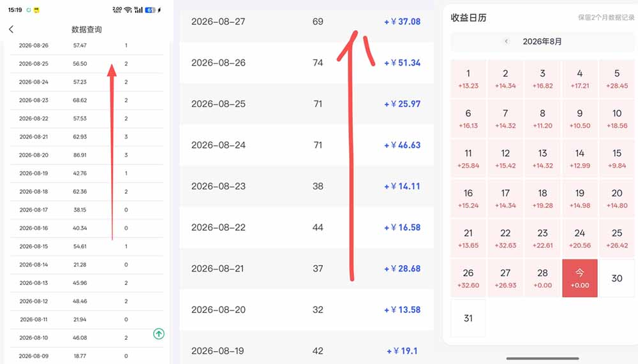Tap the back arrow in 数据查询

tap(11, 29)
